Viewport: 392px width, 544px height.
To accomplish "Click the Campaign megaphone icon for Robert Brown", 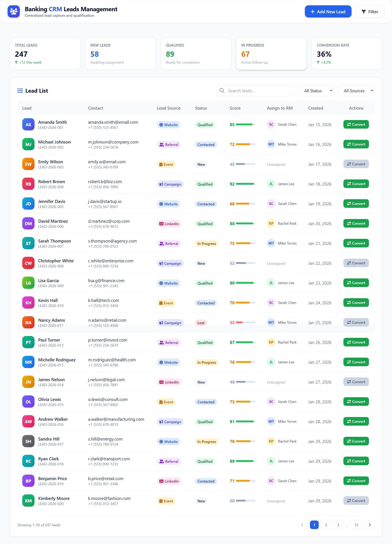I will pyautogui.click(x=161, y=184).
